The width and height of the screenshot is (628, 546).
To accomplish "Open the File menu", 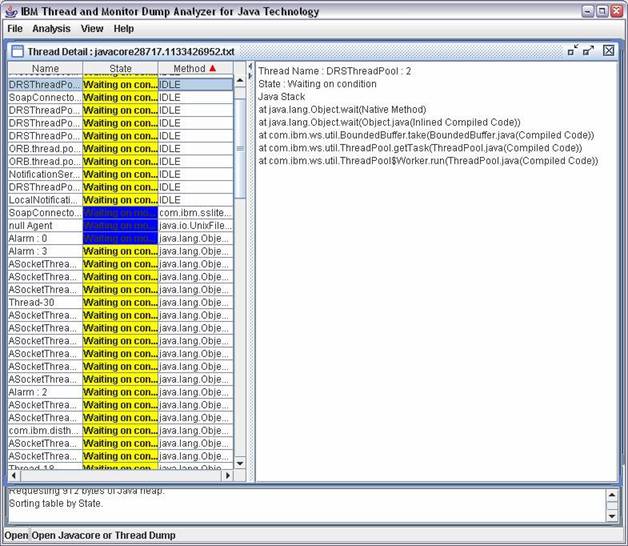I will 15,29.
